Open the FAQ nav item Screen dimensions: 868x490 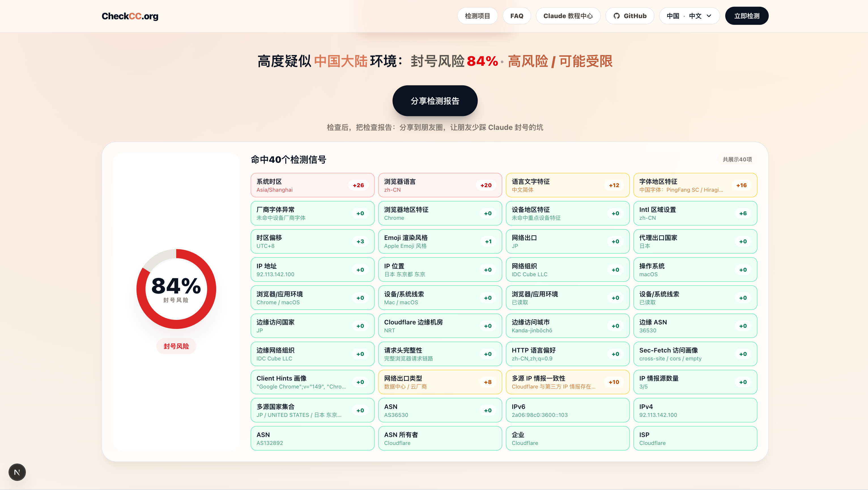click(516, 16)
